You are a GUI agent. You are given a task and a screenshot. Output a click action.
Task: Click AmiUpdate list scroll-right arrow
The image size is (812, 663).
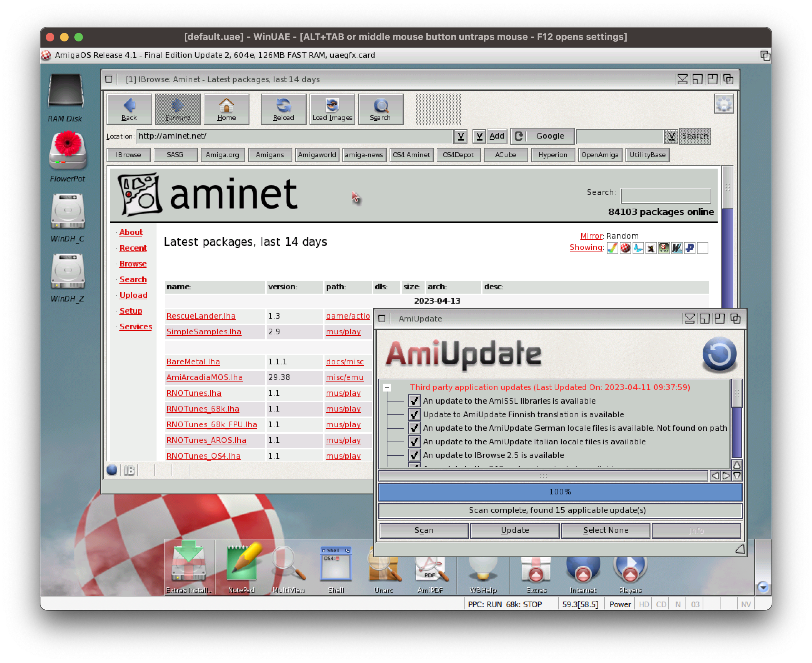[726, 476]
